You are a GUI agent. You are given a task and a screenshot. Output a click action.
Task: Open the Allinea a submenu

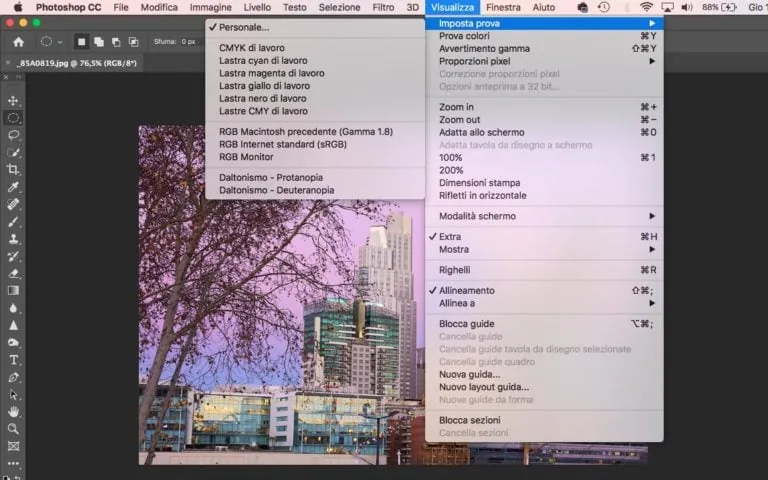coord(457,303)
